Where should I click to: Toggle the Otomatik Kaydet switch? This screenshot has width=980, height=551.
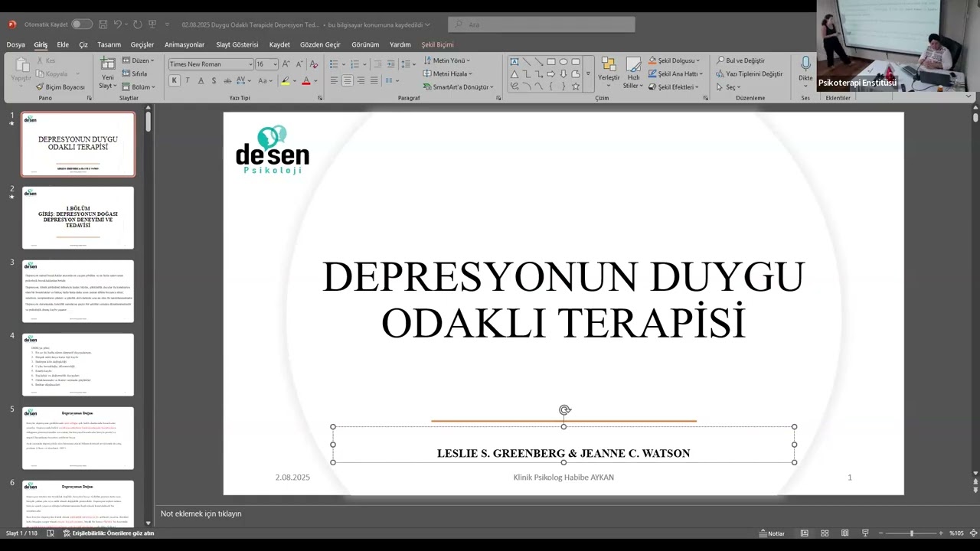pyautogui.click(x=82, y=24)
